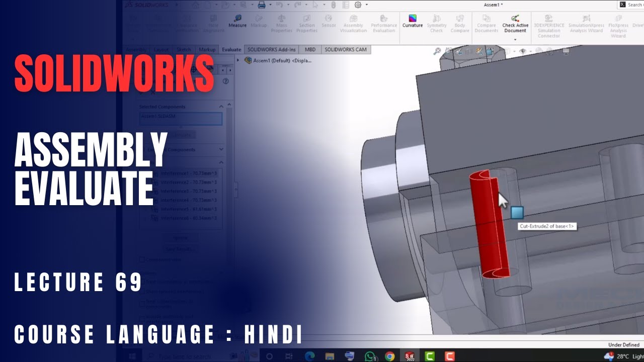This screenshot has height=362, width=644.
Task: Collapse the Selected Components section
Action: (221, 107)
